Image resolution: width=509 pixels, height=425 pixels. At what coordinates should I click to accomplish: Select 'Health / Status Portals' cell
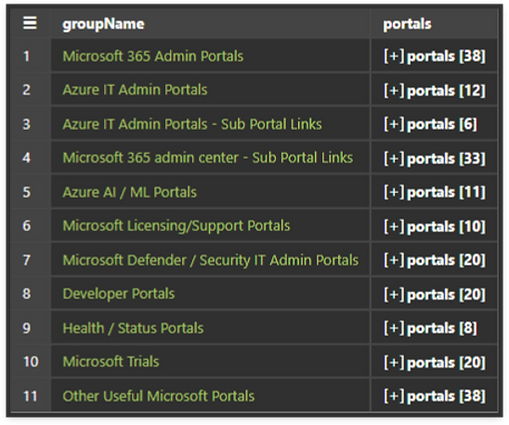click(x=210, y=328)
